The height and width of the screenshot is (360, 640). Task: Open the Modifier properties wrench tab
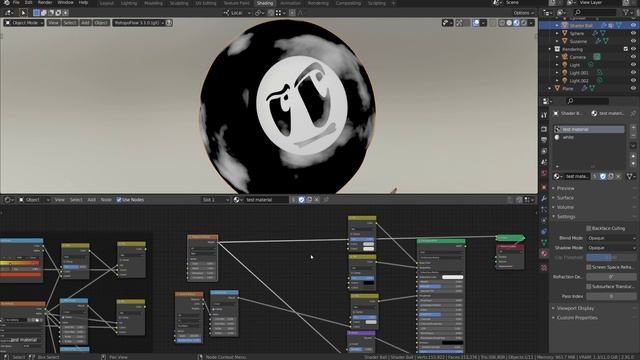tap(544, 198)
